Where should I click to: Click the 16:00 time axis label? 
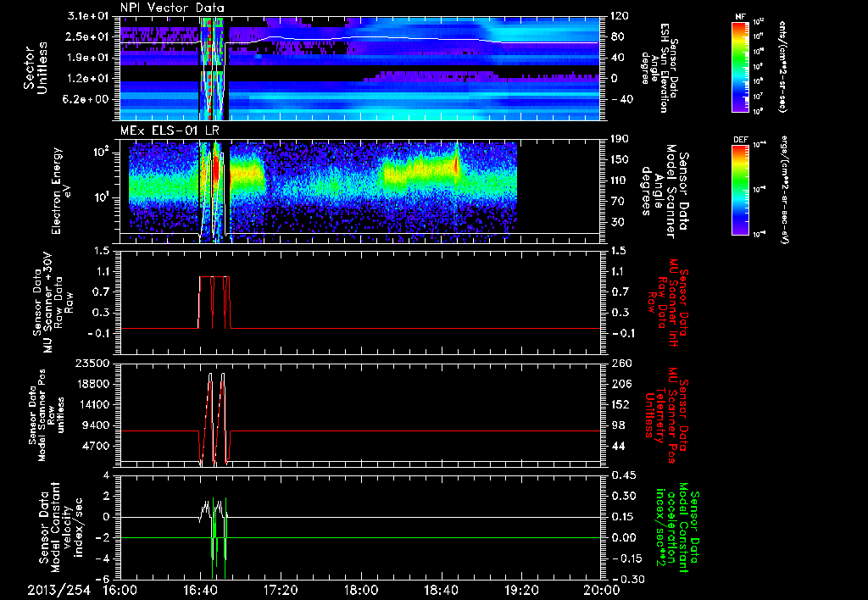pyautogui.click(x=120, y=591)
